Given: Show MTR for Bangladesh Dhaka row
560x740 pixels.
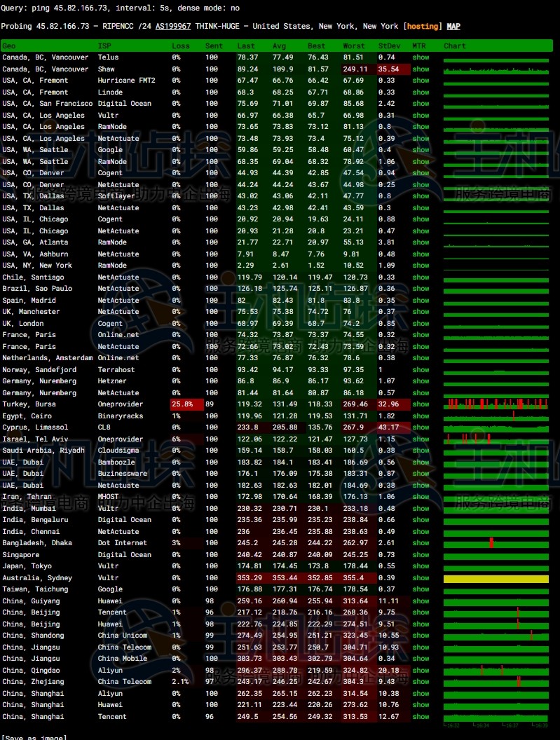Looking at the screenshot, I should click(421, 542).
